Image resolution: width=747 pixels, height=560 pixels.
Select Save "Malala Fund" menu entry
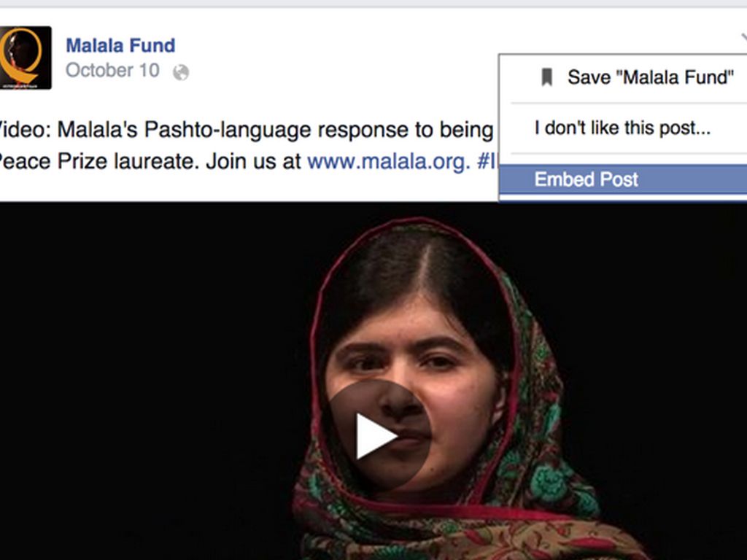point(624,77)
